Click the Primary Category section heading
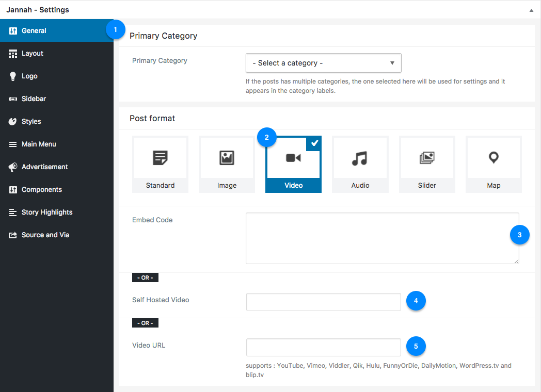The width and height of the screenshot is (541, 392). (163, 36)
